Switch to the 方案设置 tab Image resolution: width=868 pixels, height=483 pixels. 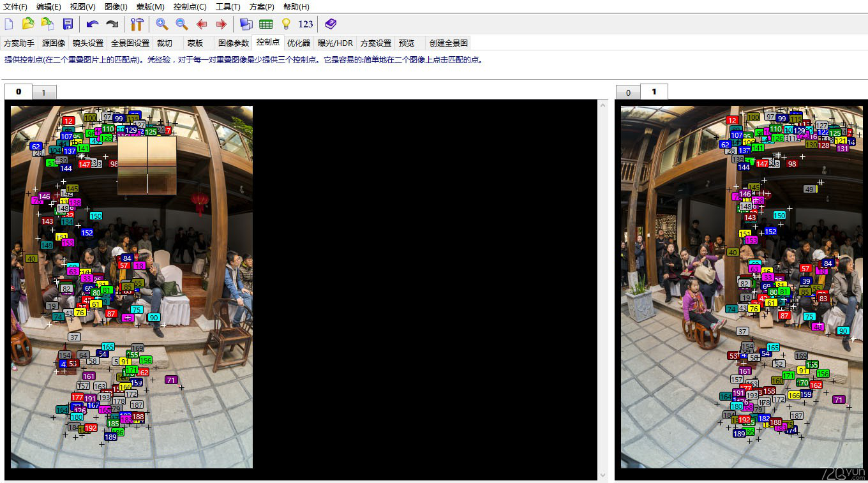point(376,43)
